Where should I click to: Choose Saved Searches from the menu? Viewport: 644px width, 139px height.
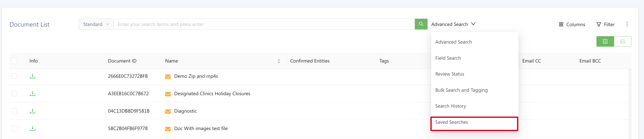(x=452, y=122)
